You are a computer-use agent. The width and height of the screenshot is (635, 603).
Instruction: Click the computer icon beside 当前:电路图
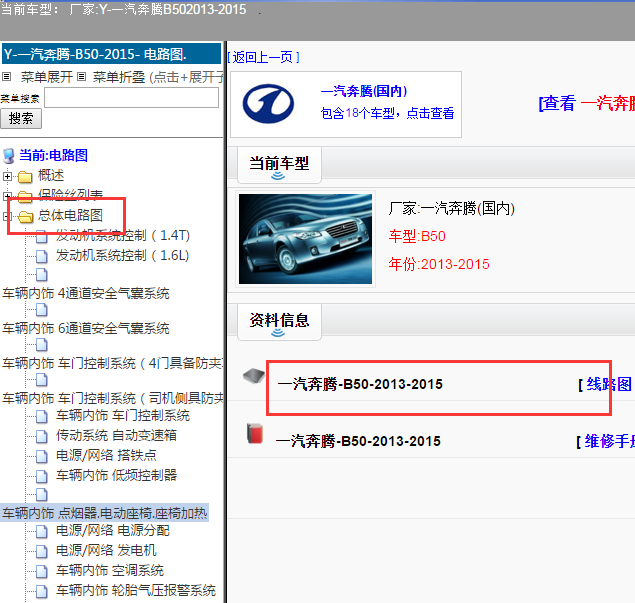click(x=8, y=156)
